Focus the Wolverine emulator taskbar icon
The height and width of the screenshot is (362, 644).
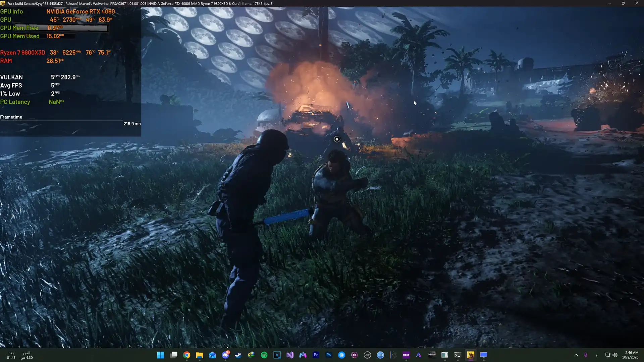pos(471,355)
